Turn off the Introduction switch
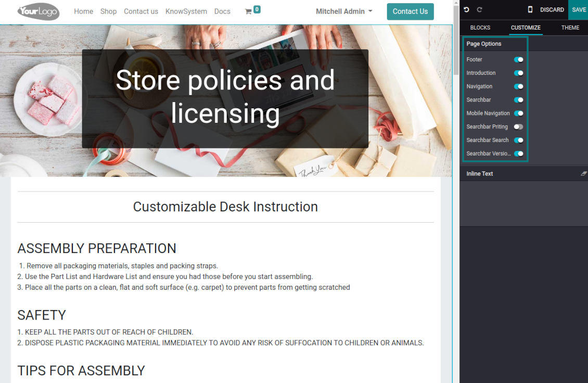Viewport: 588px width, 383px height. click(518, 73)
